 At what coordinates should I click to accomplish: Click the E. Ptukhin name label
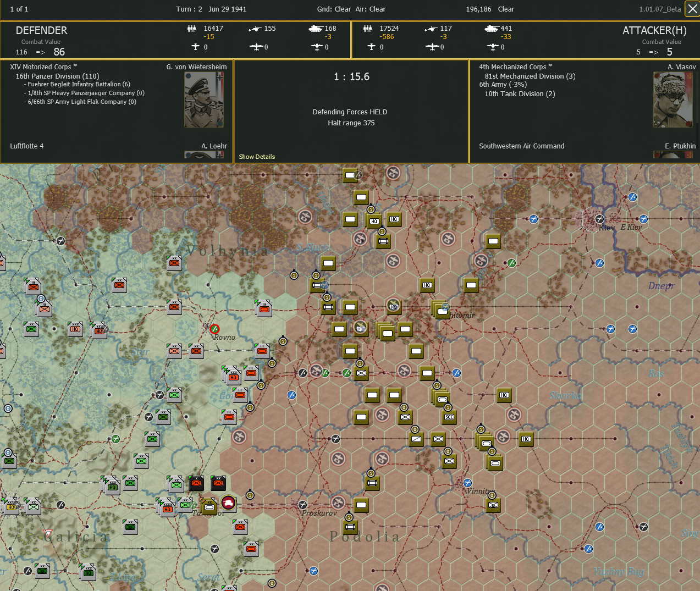(x=680, y=146)
